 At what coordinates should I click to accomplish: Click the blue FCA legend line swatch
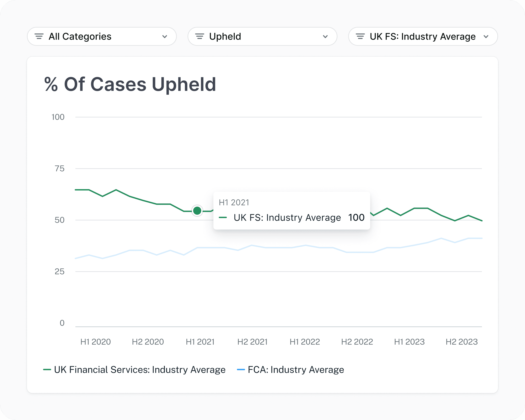(x=241, y=370)
